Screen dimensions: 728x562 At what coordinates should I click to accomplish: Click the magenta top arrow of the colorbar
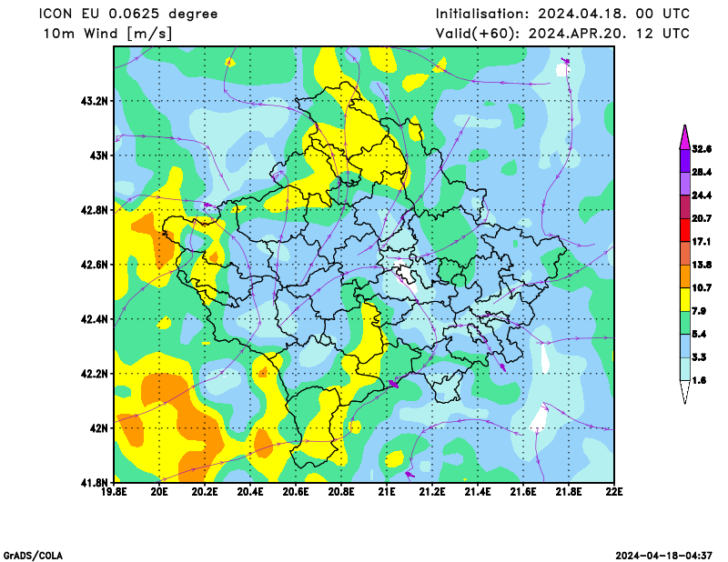(685, 137)
